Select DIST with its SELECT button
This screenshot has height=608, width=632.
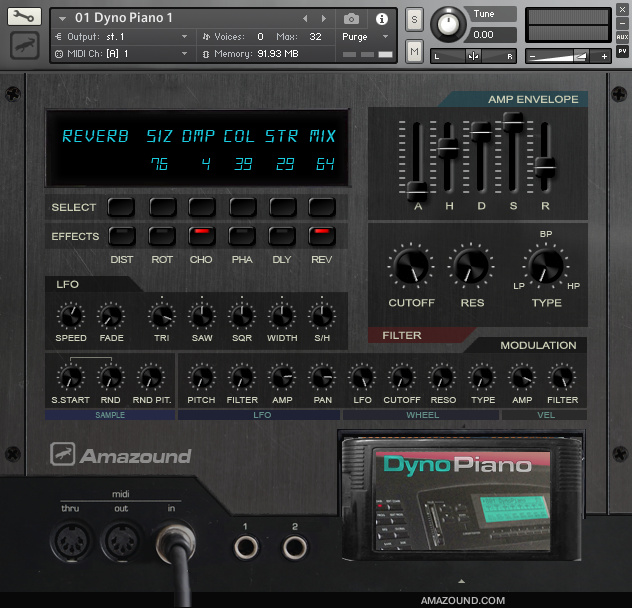[x=121, y=207]
